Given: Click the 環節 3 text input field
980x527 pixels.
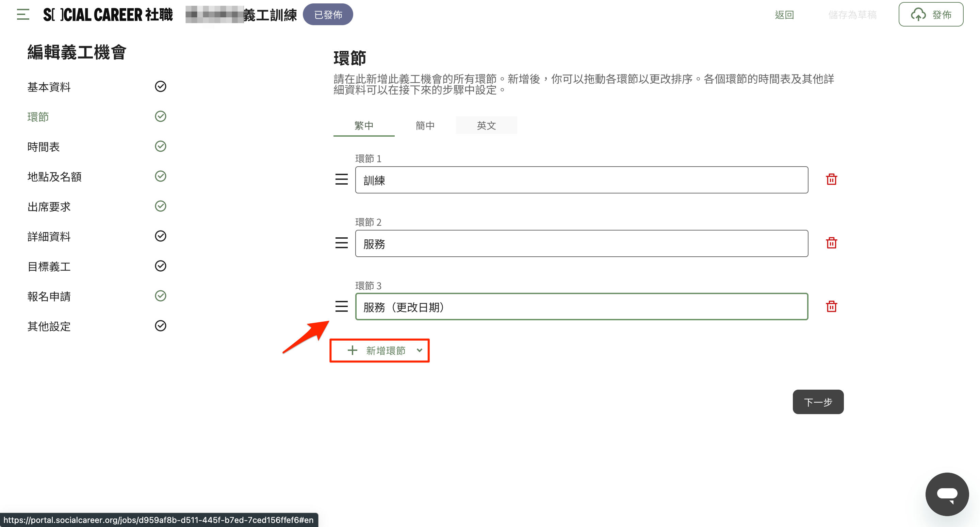Looking at the screenshot, I should coord(581,307).
